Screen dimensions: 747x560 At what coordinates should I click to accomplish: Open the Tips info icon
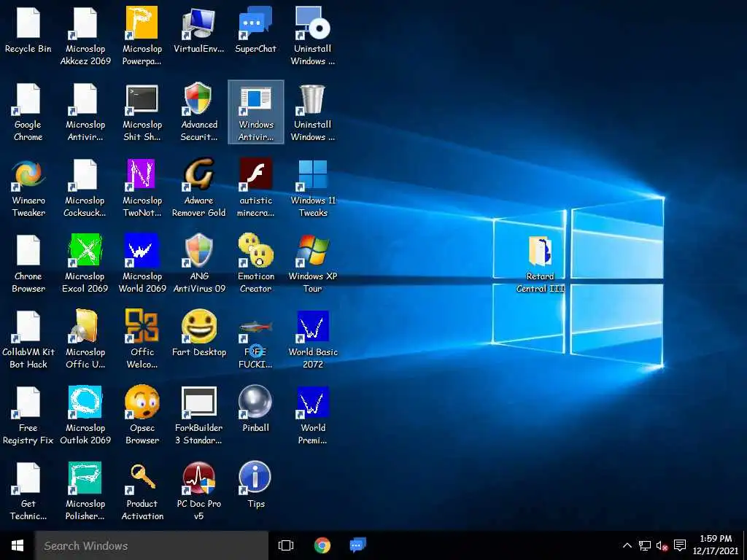coord(255,478)
